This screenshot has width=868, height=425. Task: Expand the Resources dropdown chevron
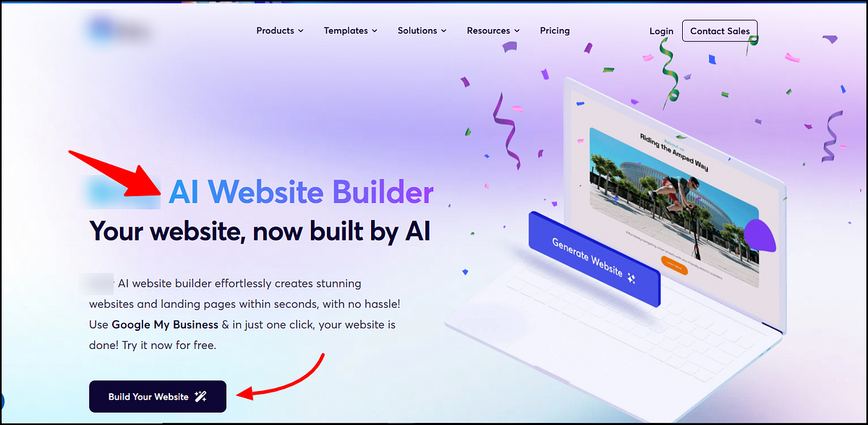516,31
